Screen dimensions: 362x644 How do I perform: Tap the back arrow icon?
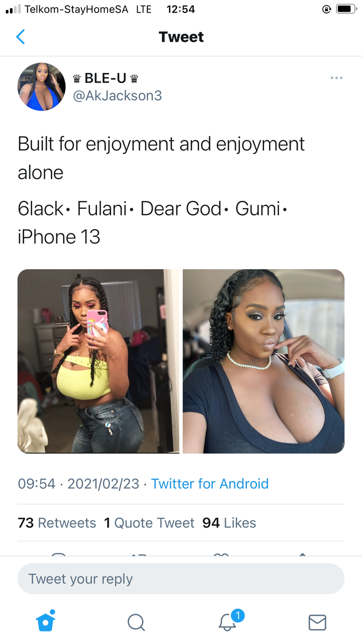point(20,37)
